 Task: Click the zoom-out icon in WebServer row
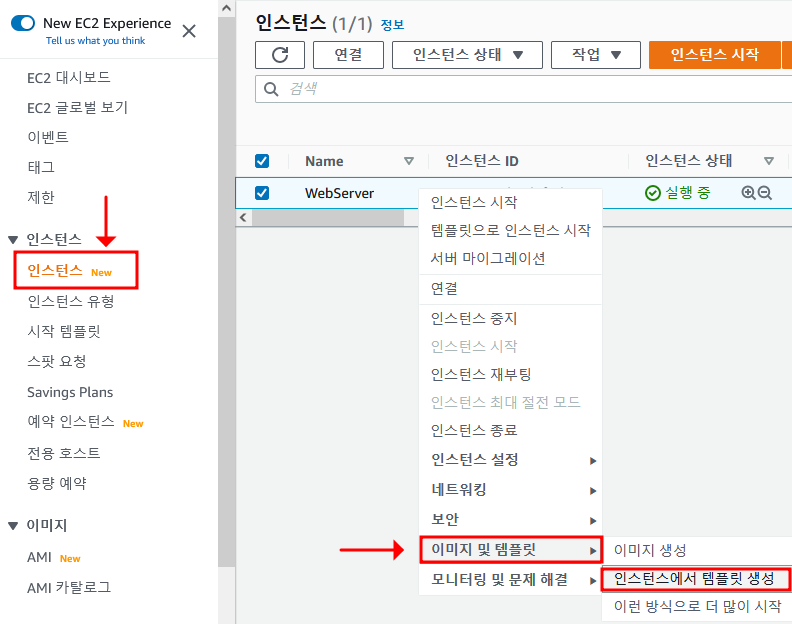[x=765, y=193]
